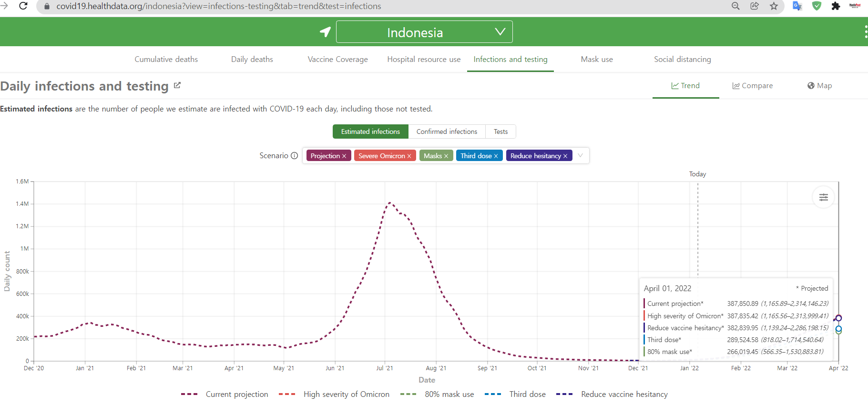868x405 pixels.
Task: Toggle 80% mask use legend series
Action: [x=437, y=394]
